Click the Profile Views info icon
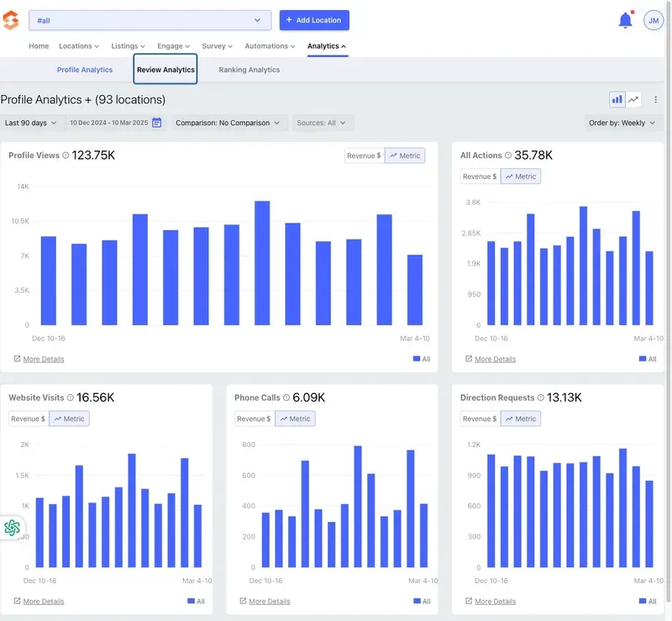This screenshot has height=621, width=672. point(66,155)
